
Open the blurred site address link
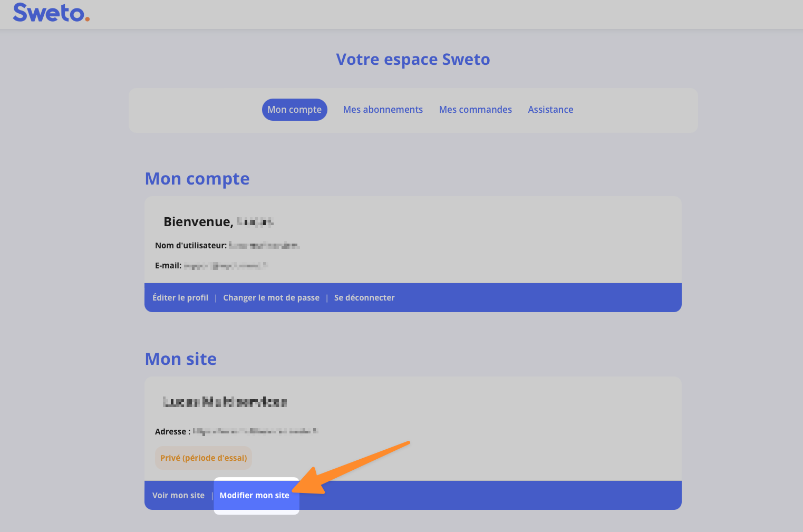point(255,431)
